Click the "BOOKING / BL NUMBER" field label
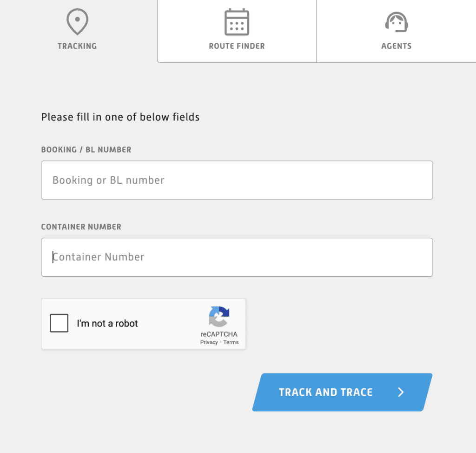The image size is (476, 453). tap(86, 149)
